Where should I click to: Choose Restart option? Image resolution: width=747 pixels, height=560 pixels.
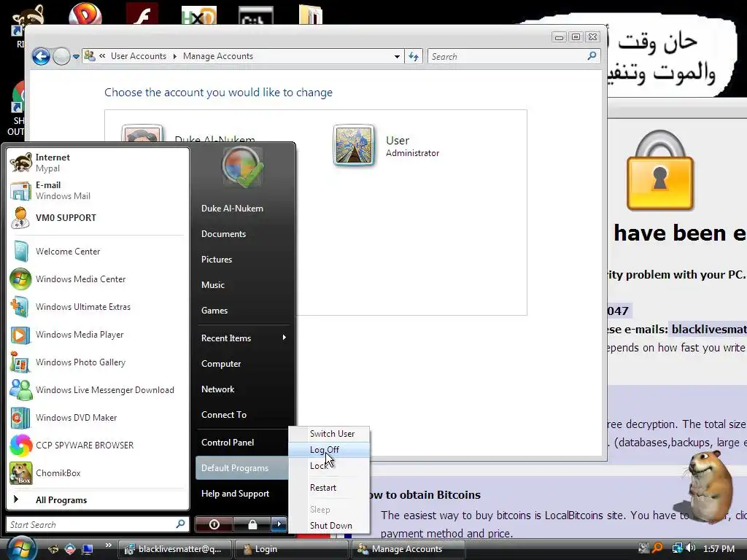pos(329,488)
